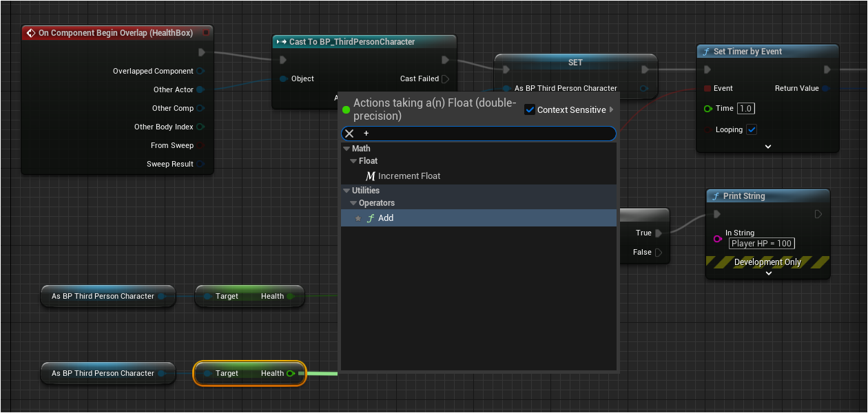This screenshot has width=868, height=413.
Task: Click the Cast node's exec input pin
Action: [283, 60]
